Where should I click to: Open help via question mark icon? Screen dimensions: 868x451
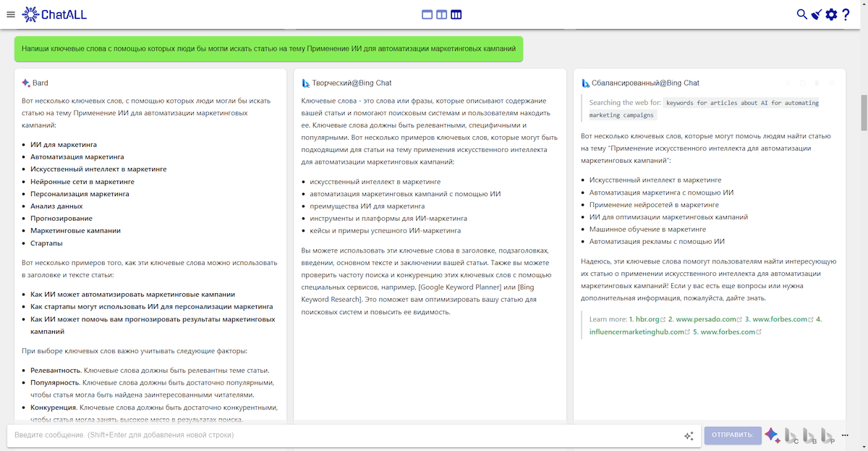coord(846,14)
